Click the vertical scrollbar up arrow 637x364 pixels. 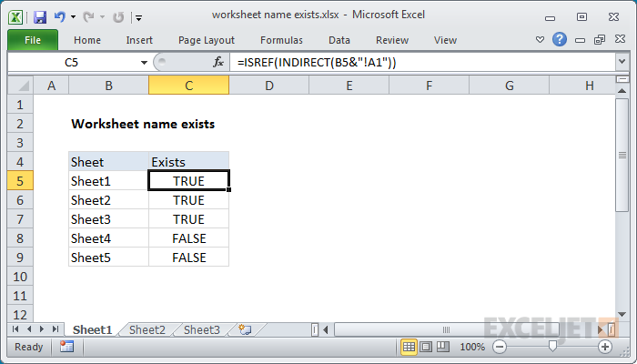(622, 91)
